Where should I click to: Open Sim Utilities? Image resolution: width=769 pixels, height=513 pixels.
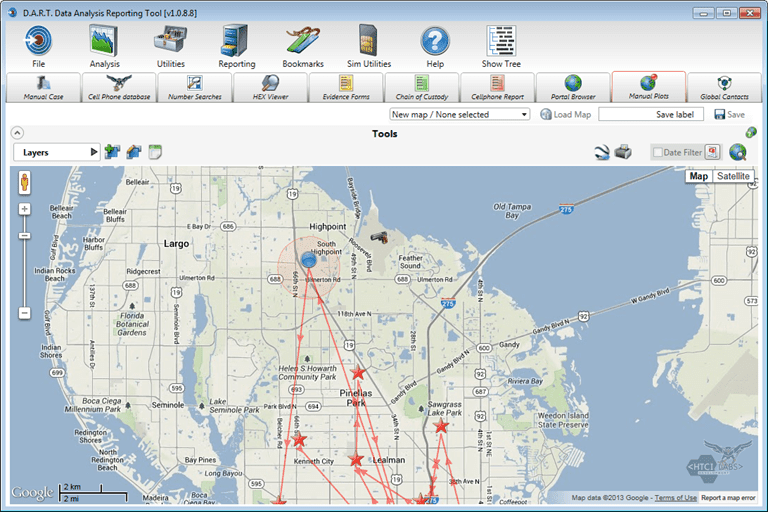368,41
